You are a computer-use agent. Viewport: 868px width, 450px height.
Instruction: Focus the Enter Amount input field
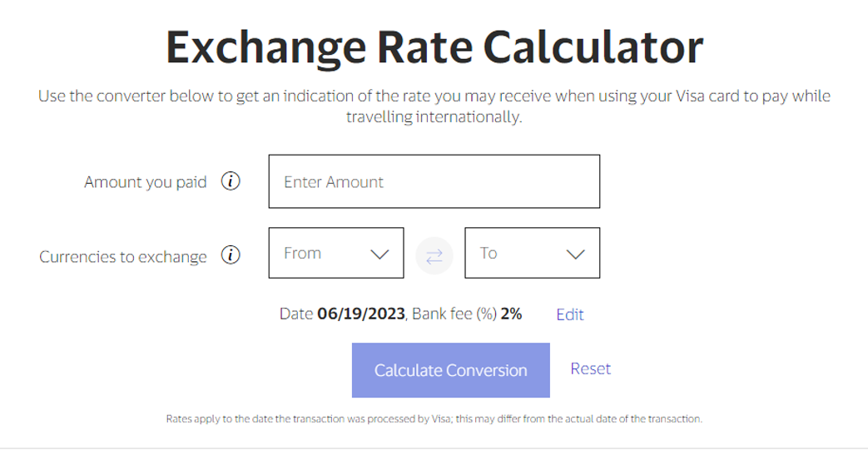pyautogui.click(x=434, y=181)
